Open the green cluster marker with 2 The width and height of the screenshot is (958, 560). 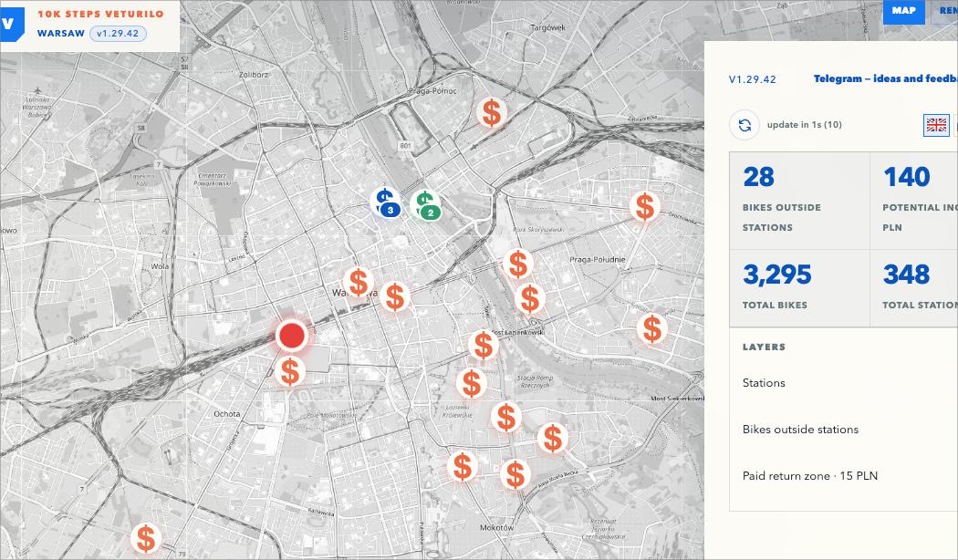[x=426, y=205]
